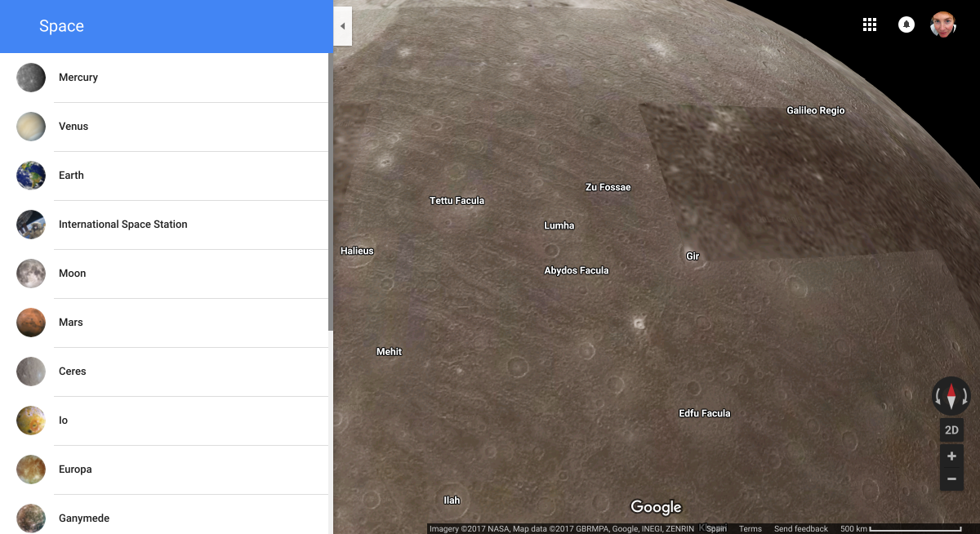This screenshot has height=534, width=980.
Task: Click the Space panel header
Action: point(61,25)
